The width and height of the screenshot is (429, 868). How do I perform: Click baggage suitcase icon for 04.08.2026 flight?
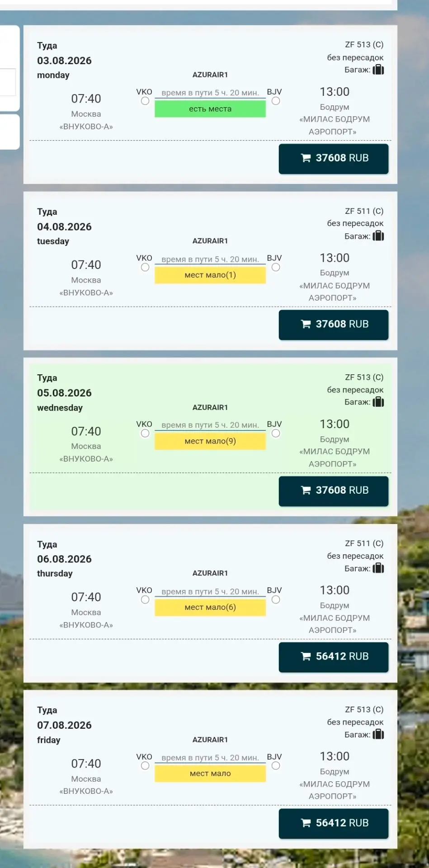(x=378, y=236)
